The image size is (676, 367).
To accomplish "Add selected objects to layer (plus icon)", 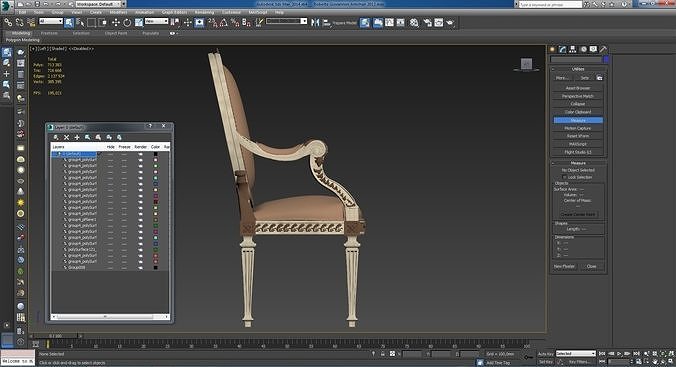I will [77, 137].
